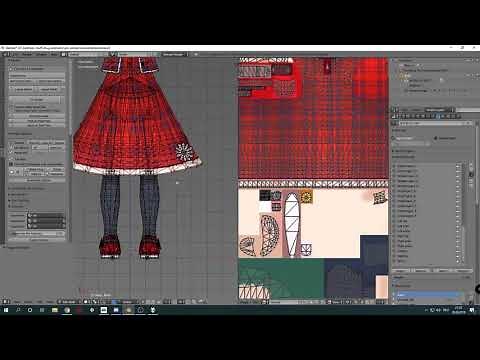Open the Windows Start menu
The image size is (480, 360).
[6, 310]
